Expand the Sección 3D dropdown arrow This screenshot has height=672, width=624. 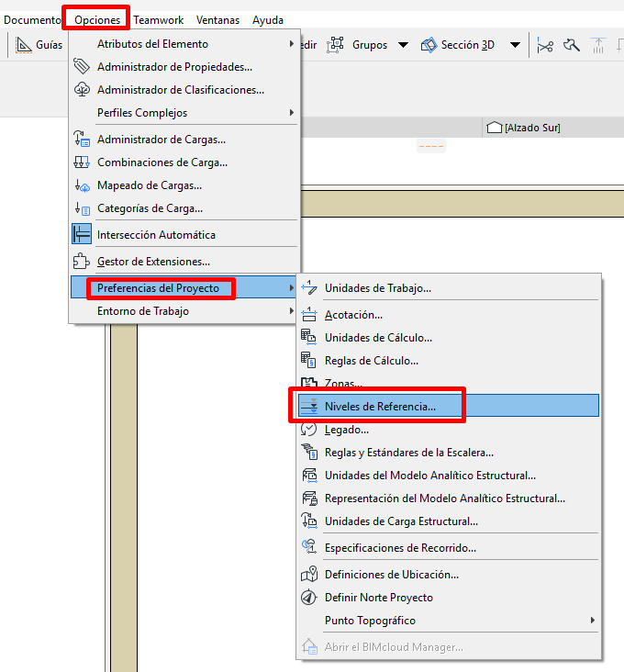pos(515,44)
